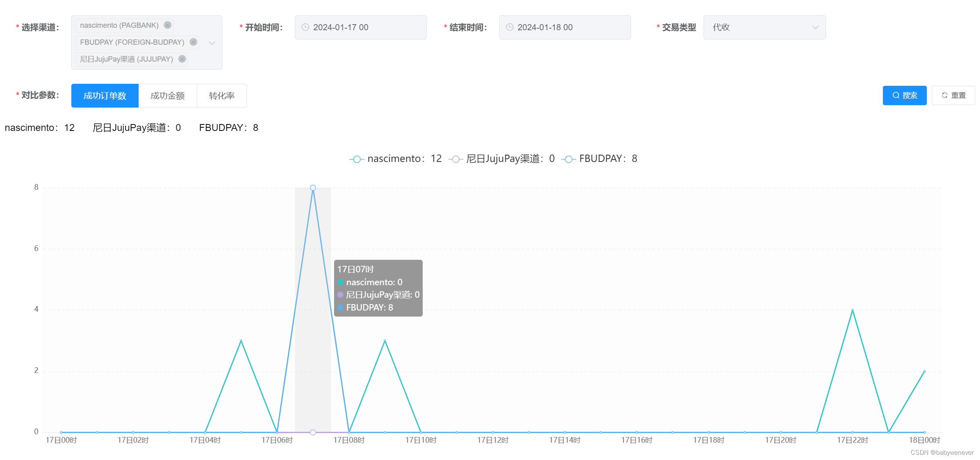Click the start time input showing 2024-01-17
Viewport: 980px width, 460px height.
pos(361,27)
